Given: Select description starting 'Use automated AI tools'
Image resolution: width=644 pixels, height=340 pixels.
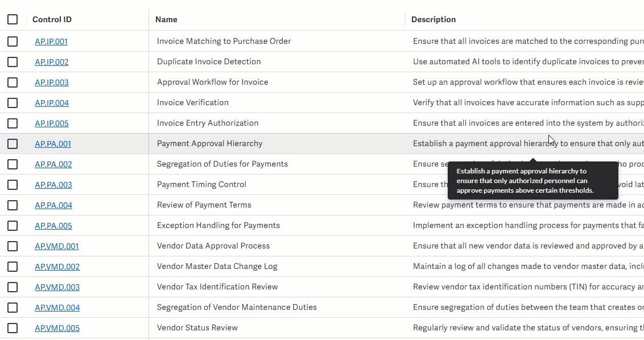Looking at the screenshot, I should point(528,61).
